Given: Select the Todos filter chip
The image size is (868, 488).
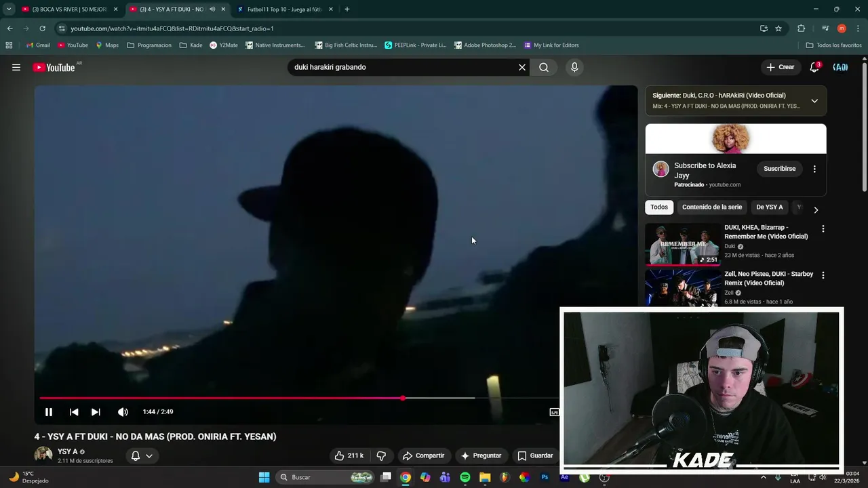Looking at the screenshot, I should 659,207.
